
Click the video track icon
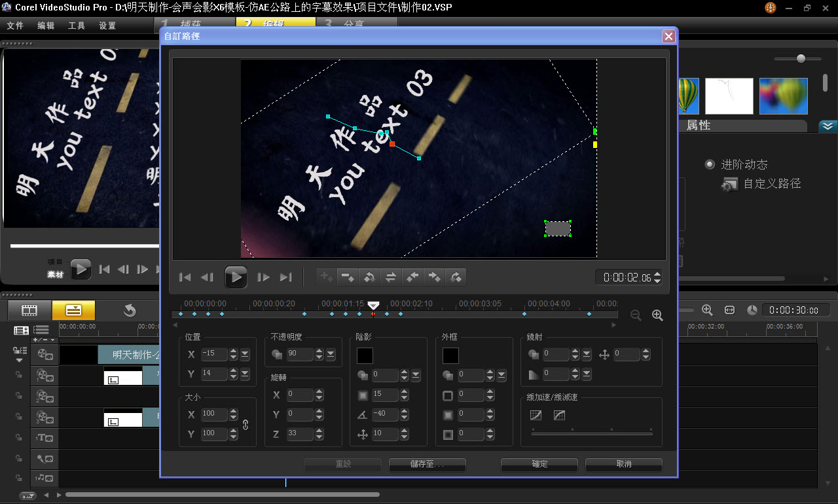coord(45,354)
